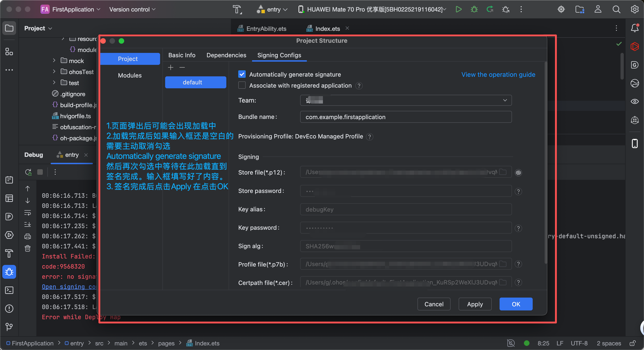Switch to the Dependencies tab

point(226,55)
